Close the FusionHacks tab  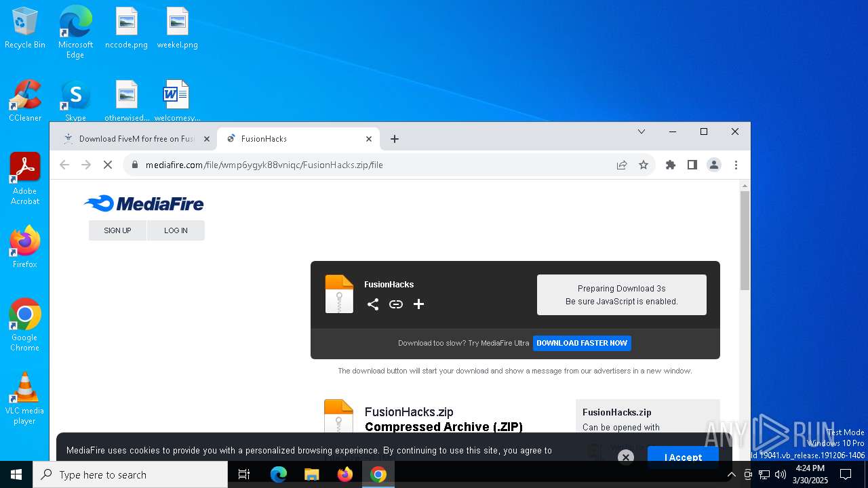tap(369, 139)
